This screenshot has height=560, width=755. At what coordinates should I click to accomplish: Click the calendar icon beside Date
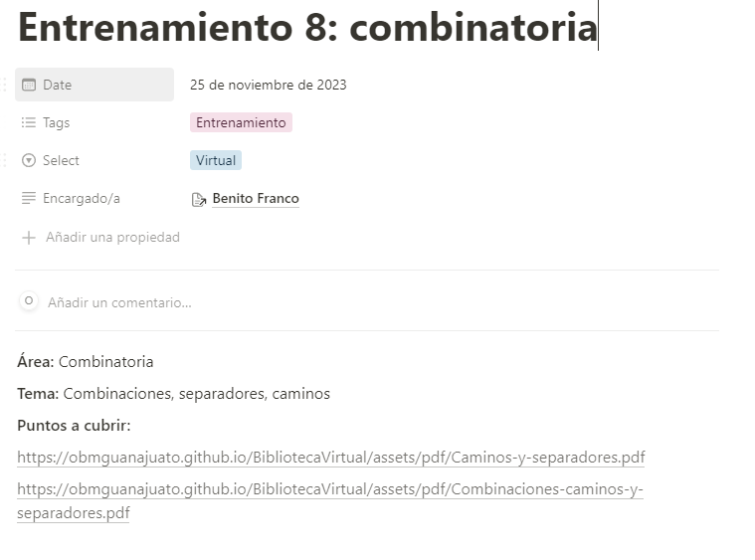29,85
